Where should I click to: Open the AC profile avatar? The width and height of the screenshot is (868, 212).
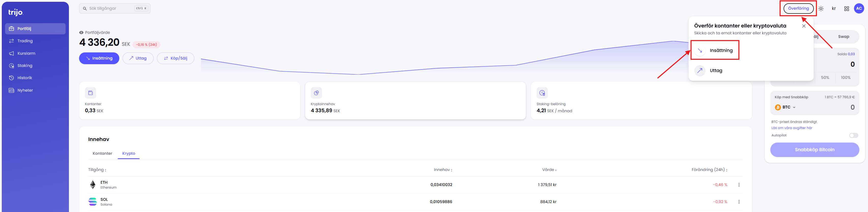pyautogui.click(x=859, y=8)
